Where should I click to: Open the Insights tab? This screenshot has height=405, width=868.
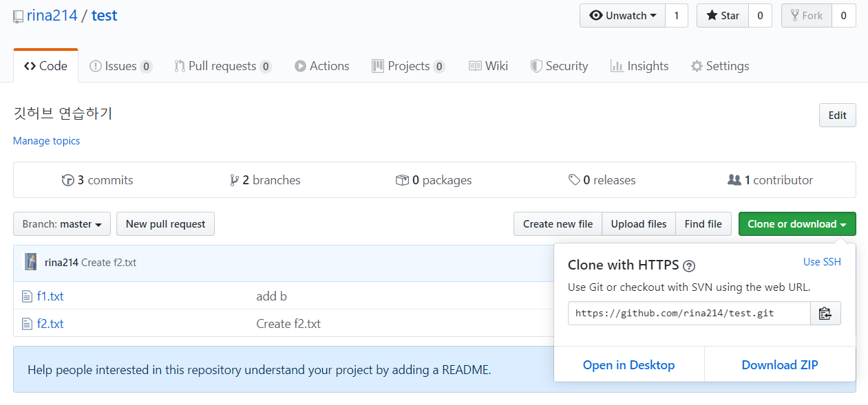point(639,66)
